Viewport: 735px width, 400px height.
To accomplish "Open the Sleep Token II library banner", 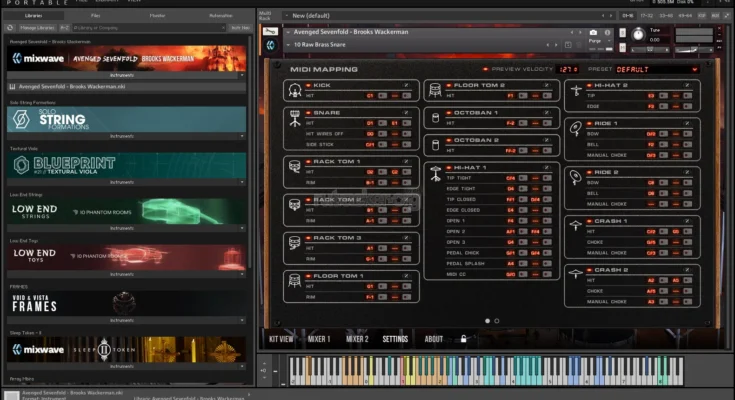I will pyautogui.click(x=126, y=349).
